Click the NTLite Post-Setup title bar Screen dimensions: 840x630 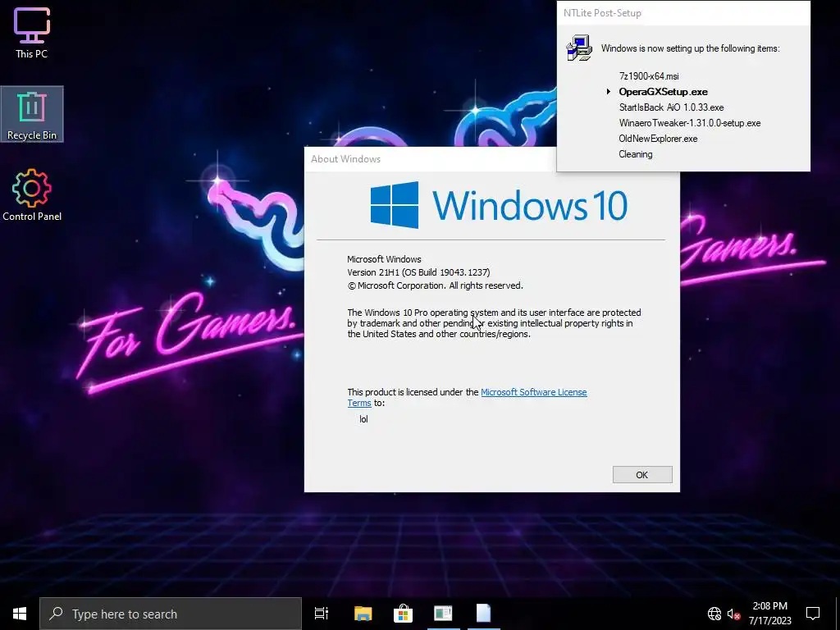683,13
